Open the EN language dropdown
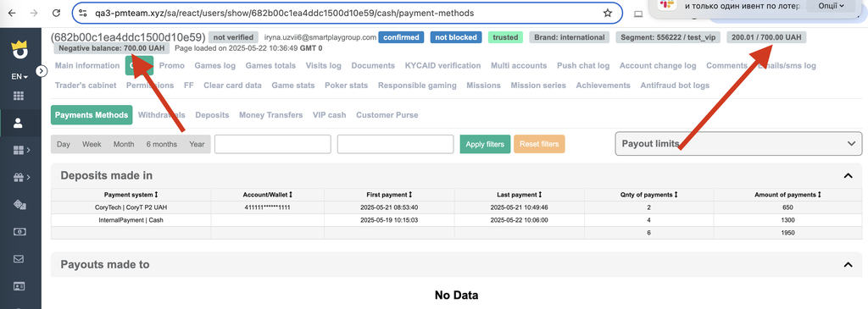The width and height of the screenshot is (868, 309). 19,76
